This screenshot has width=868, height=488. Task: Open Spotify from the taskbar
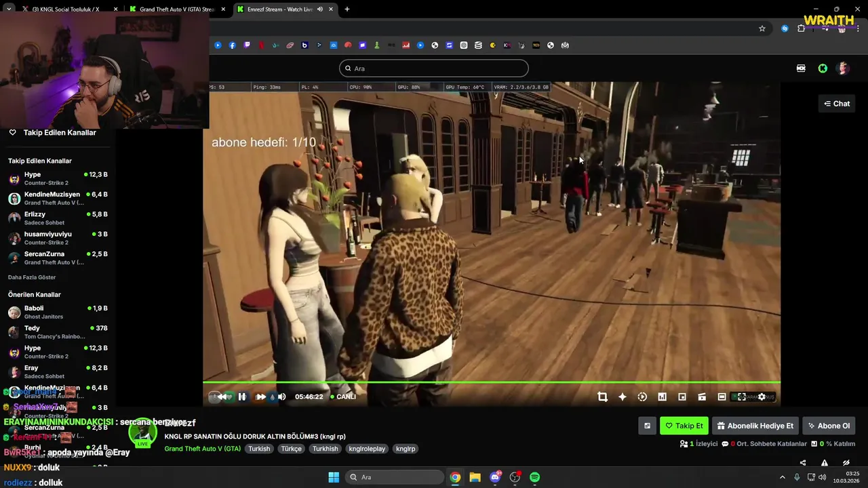pyautogui.click(x=535, y=477)
